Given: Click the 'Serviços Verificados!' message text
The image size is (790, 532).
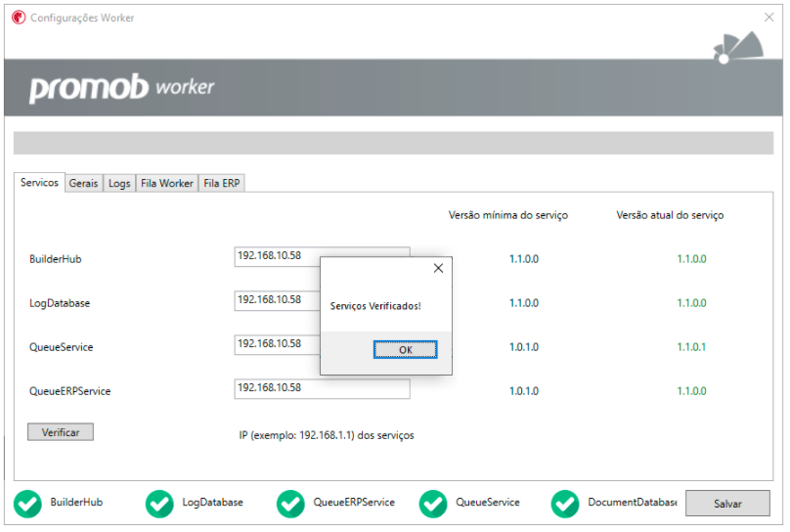Looking at the screenshot, I should pos(375,306).
